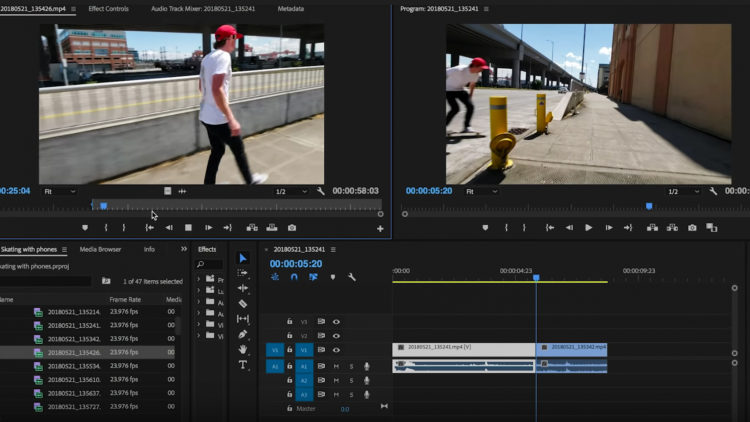Click the Source monitor blue playhead
The width and height of the screenshot is (750, 422).
103,206
